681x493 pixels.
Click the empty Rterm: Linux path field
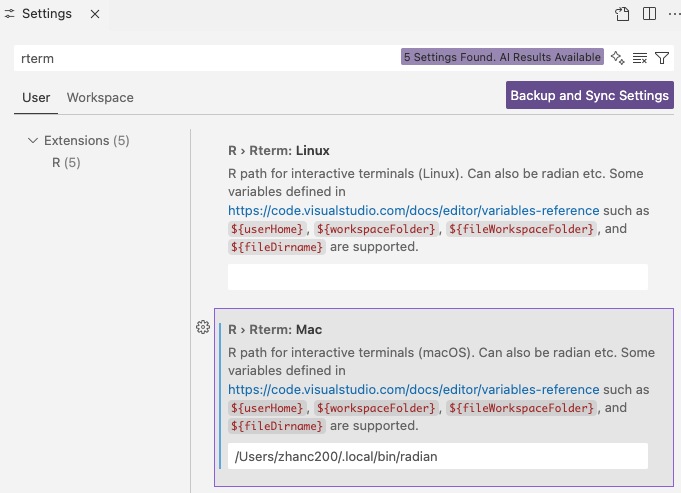[x=437, y=277]
